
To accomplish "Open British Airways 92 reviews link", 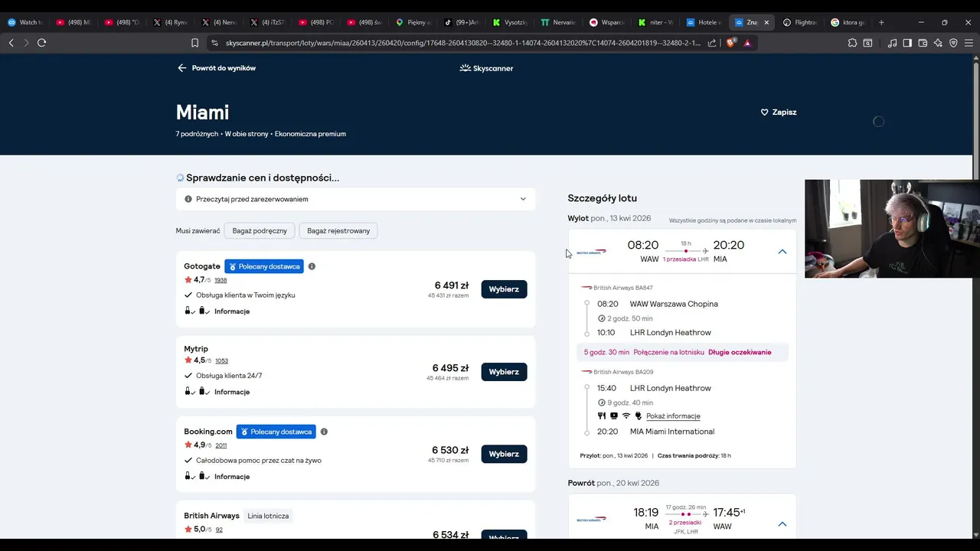I will pyautogui.click(x=219, y=530).
